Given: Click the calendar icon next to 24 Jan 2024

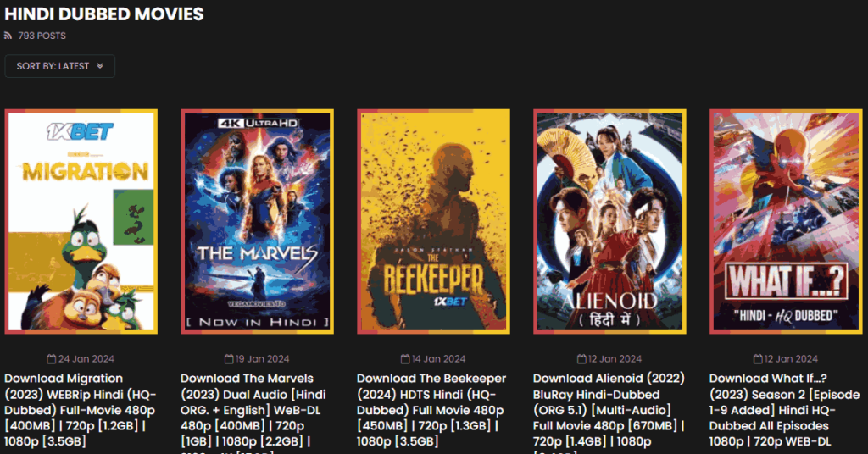Looking at the screenshot, I should coord(52,359).
